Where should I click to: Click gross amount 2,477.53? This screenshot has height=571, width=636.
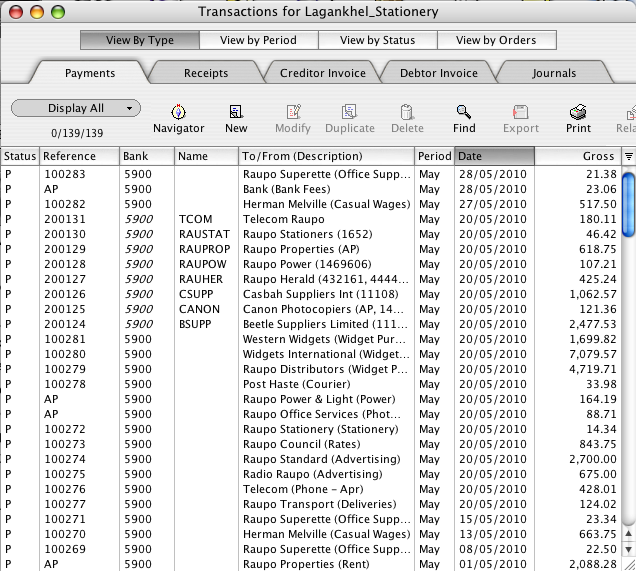pyautogui.click(x=593, y=324)
